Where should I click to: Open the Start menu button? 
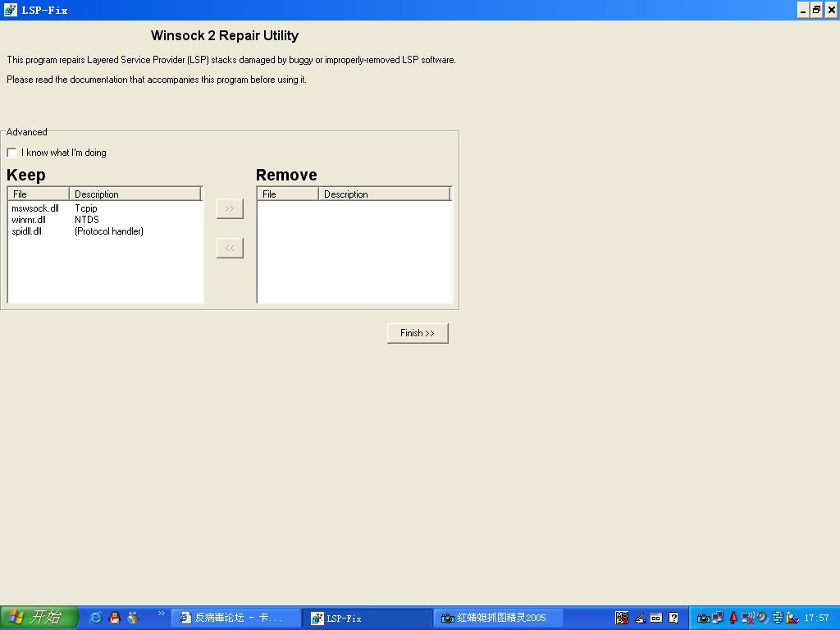tap(39, 618)
